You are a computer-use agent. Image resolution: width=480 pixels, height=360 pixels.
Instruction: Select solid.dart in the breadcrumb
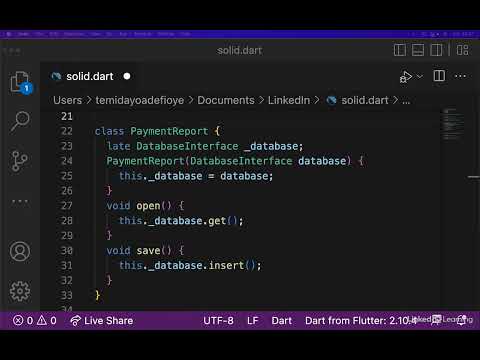point(365,100)
